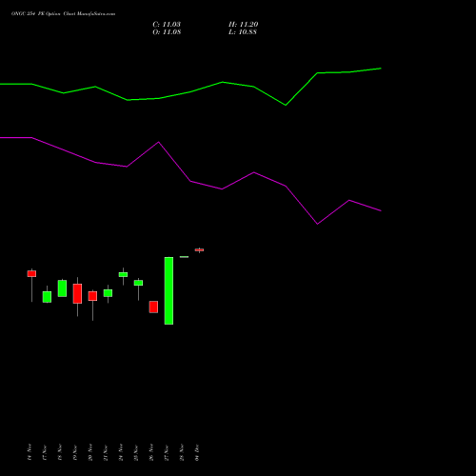Click the 14 Nov date axis label
The image size is (476, 476).
coord(30,452)
